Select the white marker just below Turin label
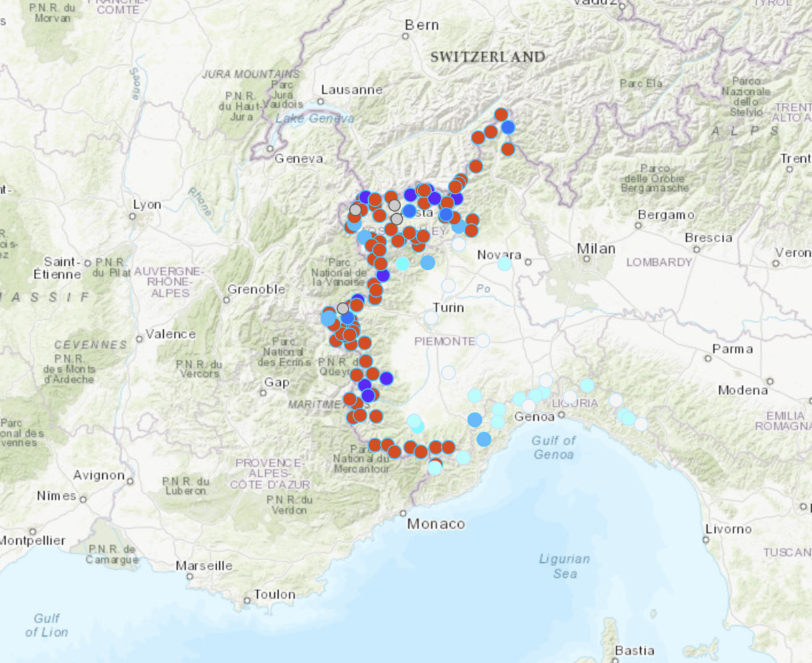The image size is (812, 663). (431, 317)
